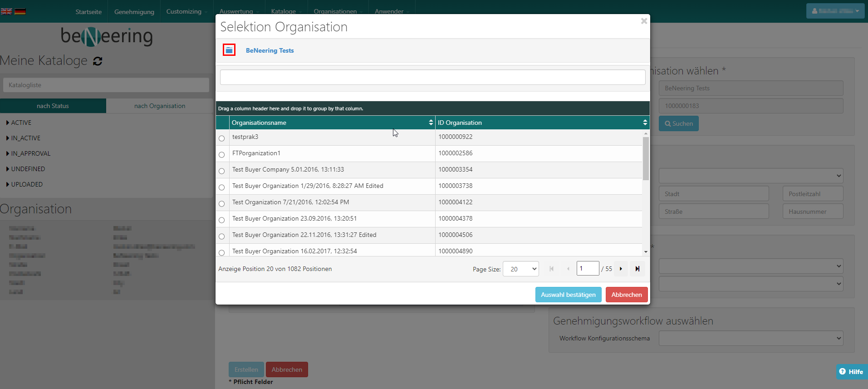Screen dimensions: 868x389
Task: Go to the last page of results
Action: (x=637, y=269)
